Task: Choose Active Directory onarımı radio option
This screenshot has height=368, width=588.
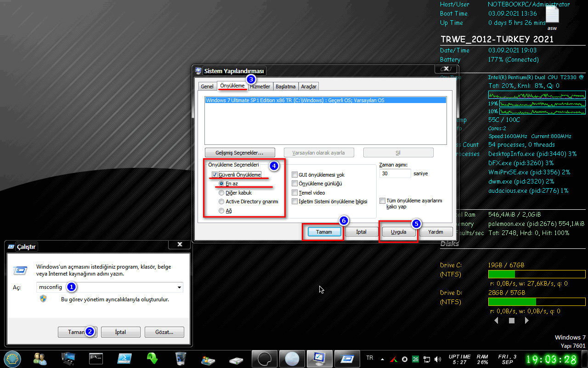Action: point(222,201)
